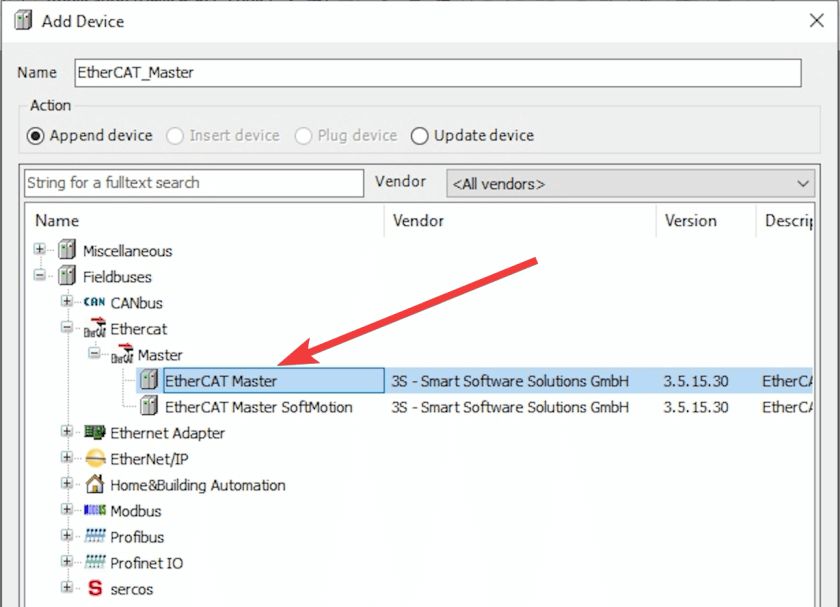Viewport: 840px width, 607px height.
Task: Sort device list by Name column header
Action: (205, 221)
